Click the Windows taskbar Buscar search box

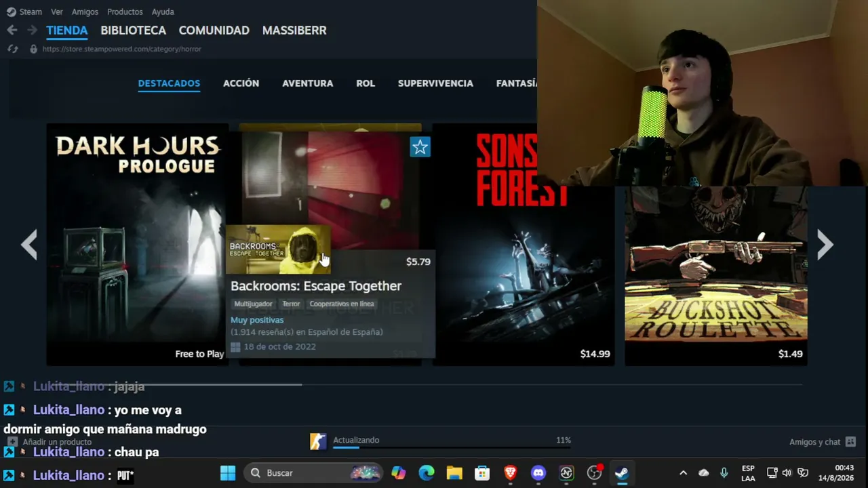coord(314,472)
